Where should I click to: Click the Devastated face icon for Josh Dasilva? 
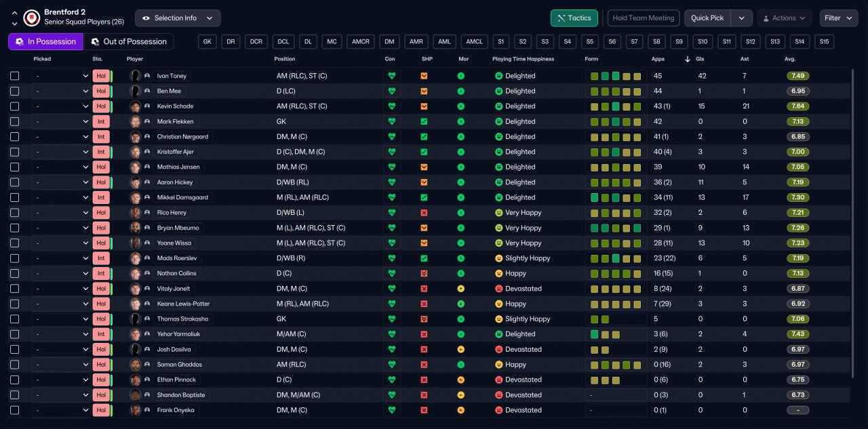[498, 350]
